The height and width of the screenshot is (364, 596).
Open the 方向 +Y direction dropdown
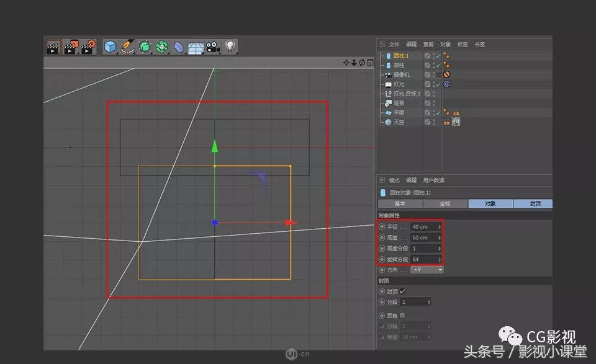[x=428, y=270]
